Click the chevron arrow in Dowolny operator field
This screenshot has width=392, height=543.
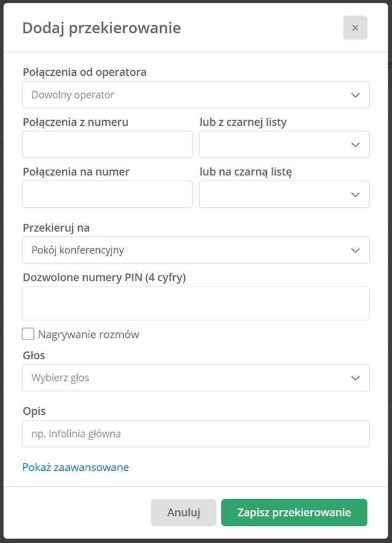tap(355, 95)
